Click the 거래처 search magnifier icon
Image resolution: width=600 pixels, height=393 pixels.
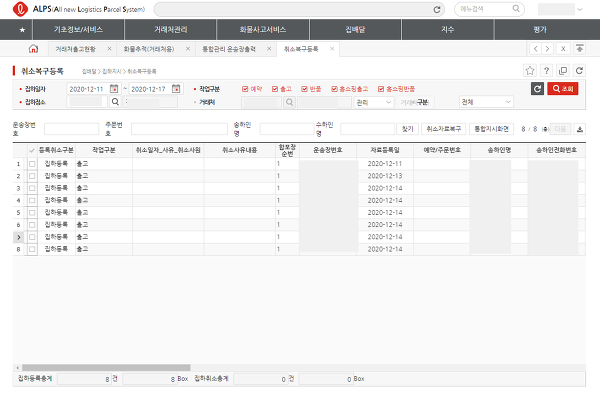[x=290, y=102]
